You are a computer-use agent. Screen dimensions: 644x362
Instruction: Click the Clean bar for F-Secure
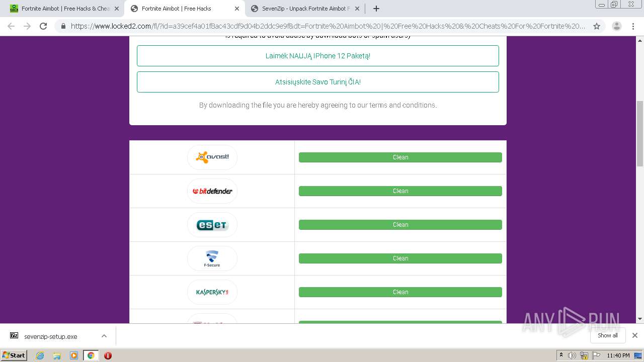(400, 258)
